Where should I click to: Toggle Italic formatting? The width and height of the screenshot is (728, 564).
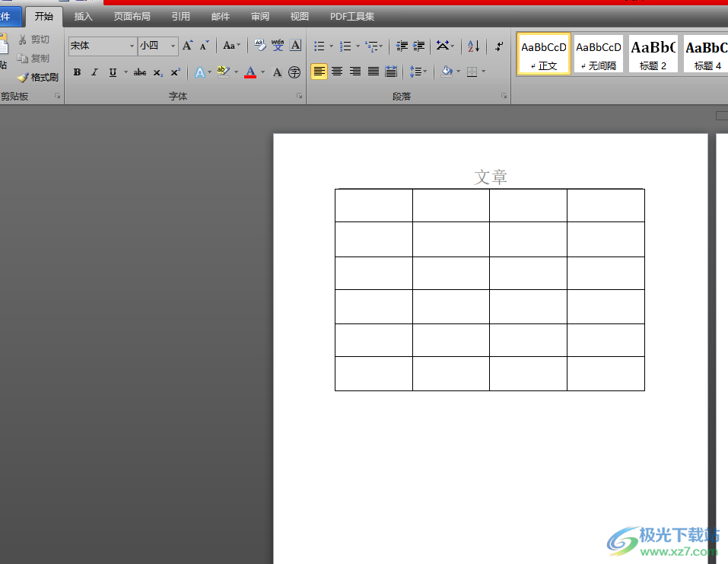tap(95, 72)
